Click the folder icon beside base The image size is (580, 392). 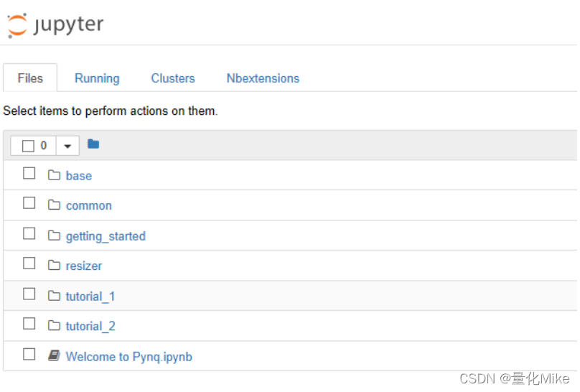54,175
